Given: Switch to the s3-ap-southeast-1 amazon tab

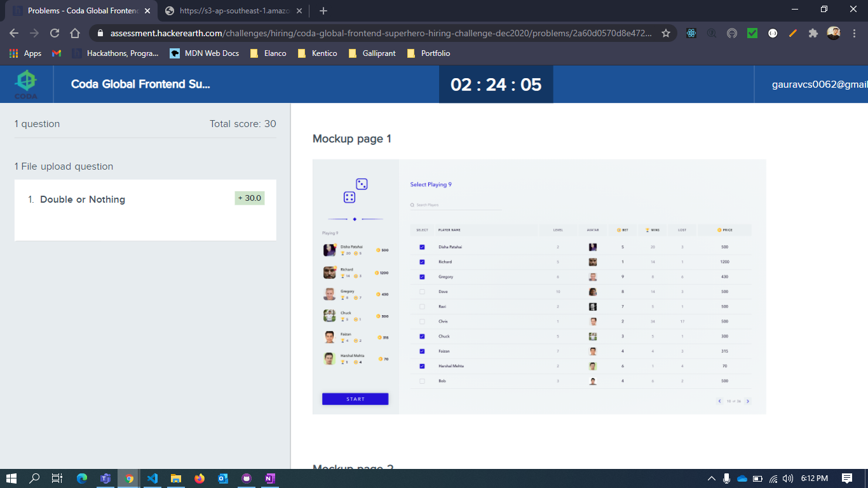Looking at the screenshot, I should click(x=234, y=11).
